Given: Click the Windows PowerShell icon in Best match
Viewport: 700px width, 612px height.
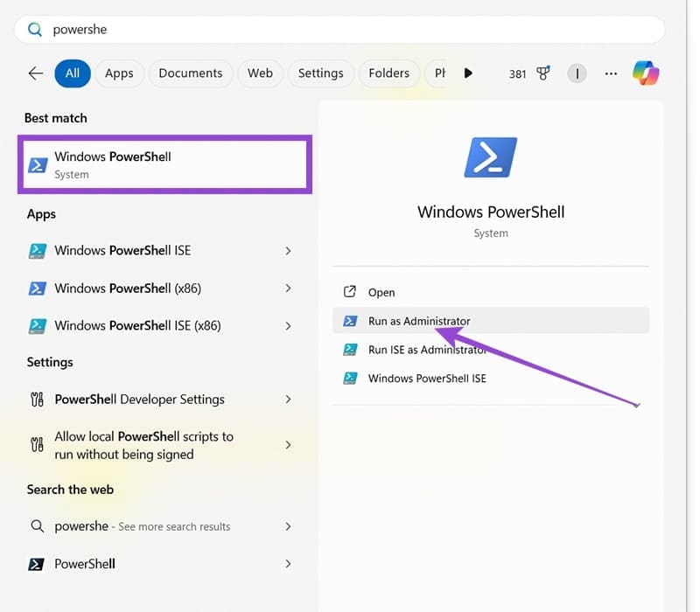Looking at the screenshot, I should point(38,165).
